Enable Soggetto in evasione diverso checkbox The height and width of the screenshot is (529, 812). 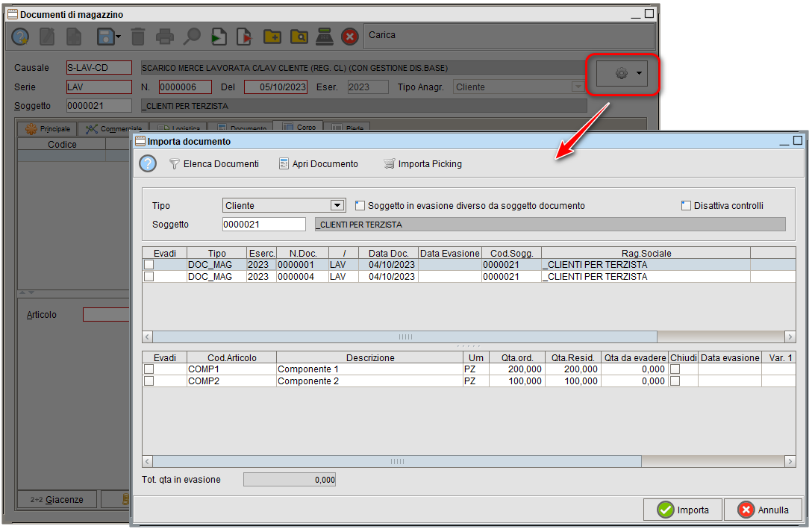(x=360, y=205)
